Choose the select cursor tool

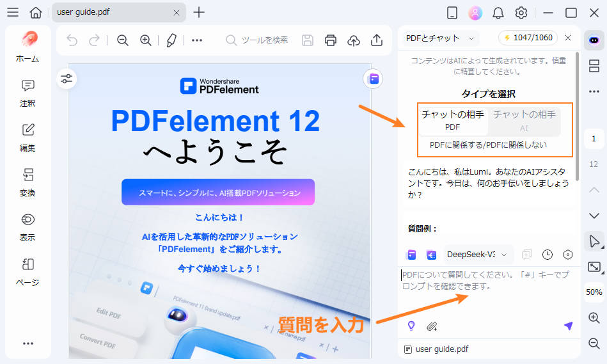click(x=594, y=241)
